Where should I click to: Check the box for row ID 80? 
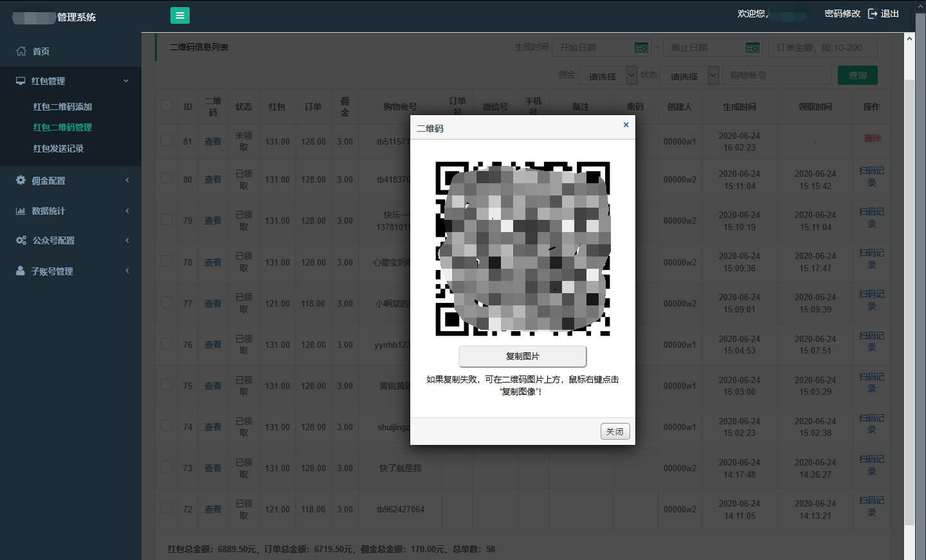167,178
